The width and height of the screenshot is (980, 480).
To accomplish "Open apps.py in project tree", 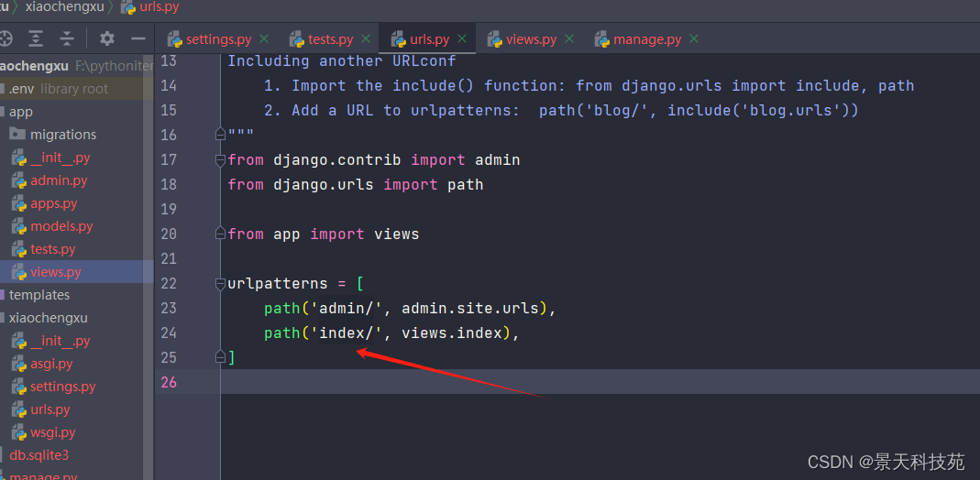I will click(54, 203).
